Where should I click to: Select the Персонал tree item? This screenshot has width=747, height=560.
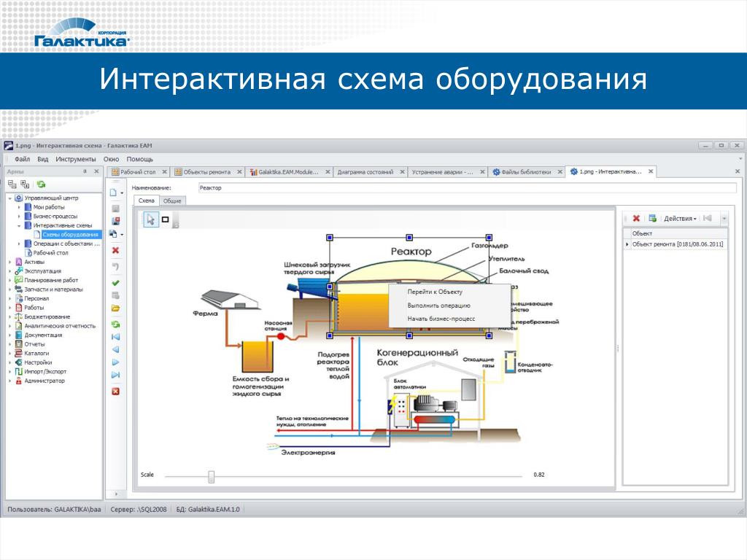(x=36, y=298)
